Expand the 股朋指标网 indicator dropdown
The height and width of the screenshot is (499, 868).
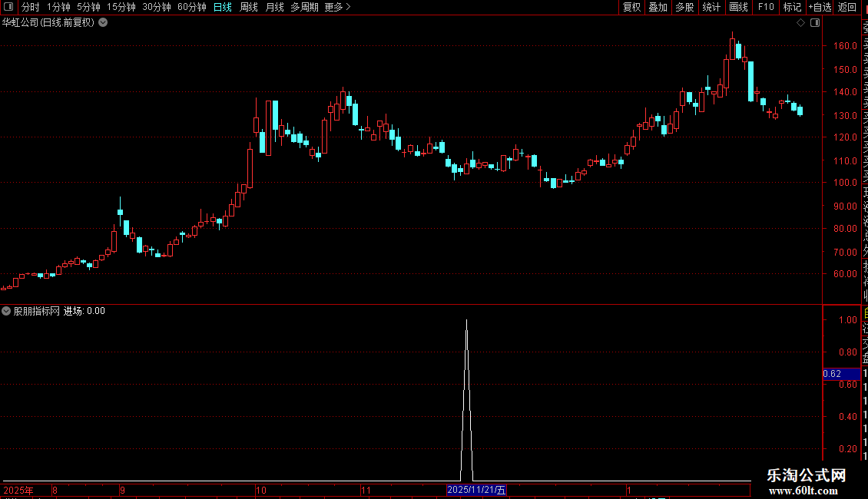click(6, 311)
